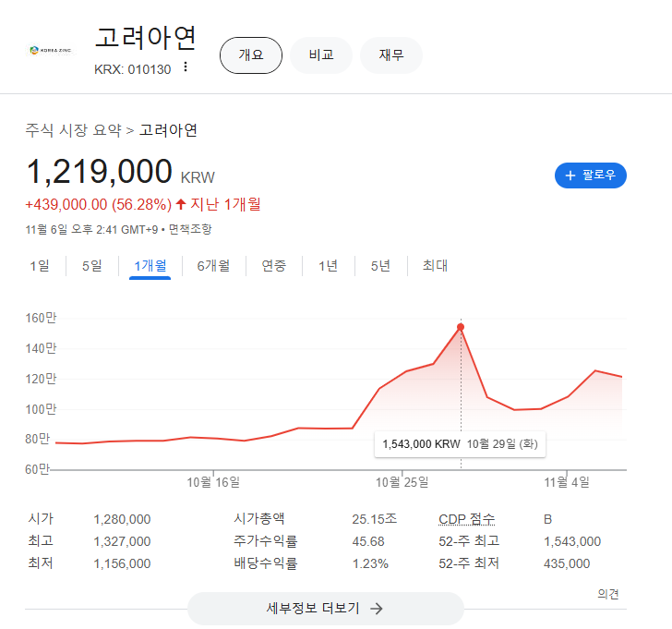Viewport: 672px width, 629px height.
Task: Click the 10월 25일 axis label
Action: pos(402,482)
